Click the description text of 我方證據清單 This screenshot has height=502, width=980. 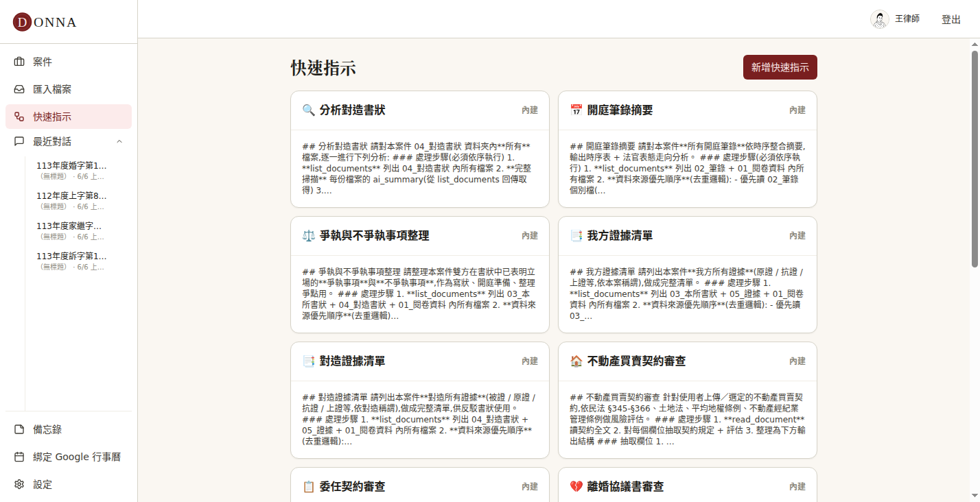pyautogui.click(x=687, y=294)
